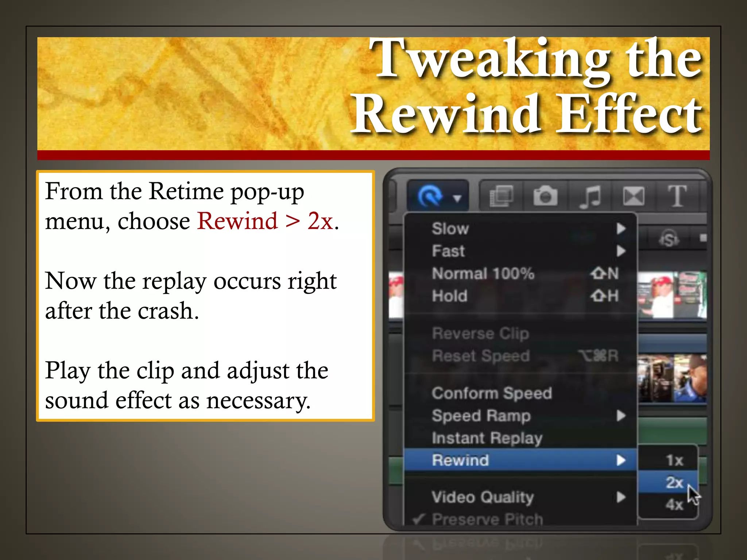Image resolution: width=747 pixels, height=560 pixels.
Task: Choose the Fast menu item
Action: tap(520, 251)
